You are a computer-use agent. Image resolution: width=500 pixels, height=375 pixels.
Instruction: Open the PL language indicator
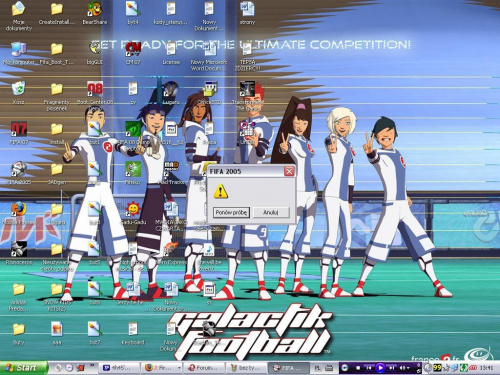click(318, 368)
